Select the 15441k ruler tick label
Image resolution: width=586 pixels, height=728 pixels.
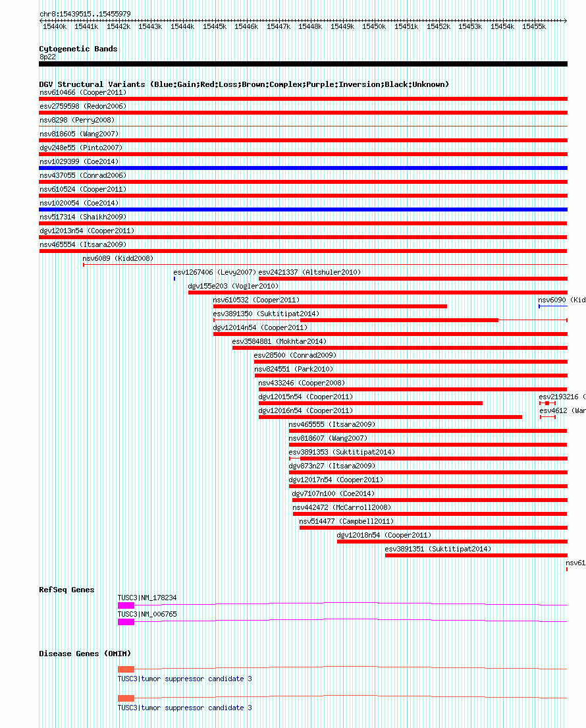[86, 27]
